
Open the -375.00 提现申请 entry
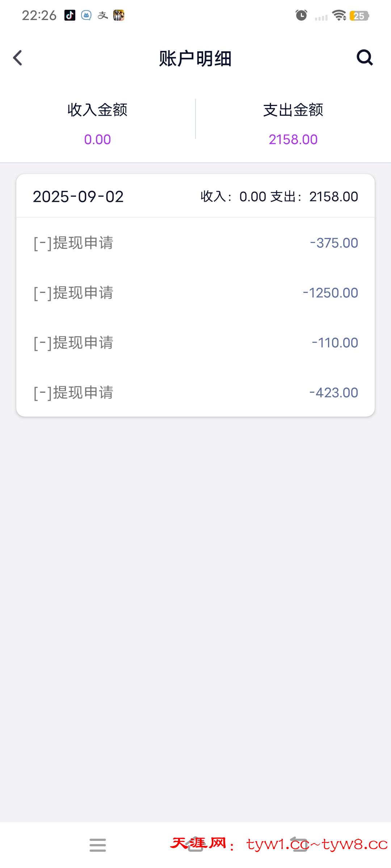pyautogui.click(x=195, y=243)
